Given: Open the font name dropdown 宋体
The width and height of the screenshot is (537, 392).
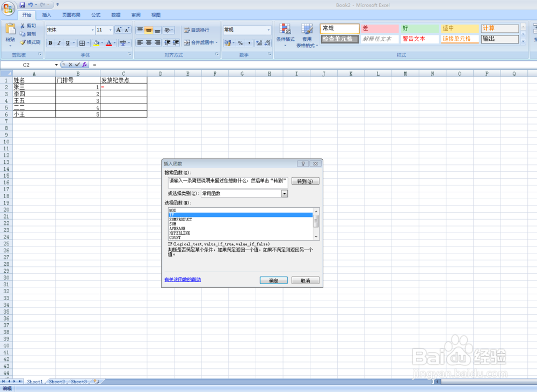Looking at the screenshot, I should (x=92, y=30).
